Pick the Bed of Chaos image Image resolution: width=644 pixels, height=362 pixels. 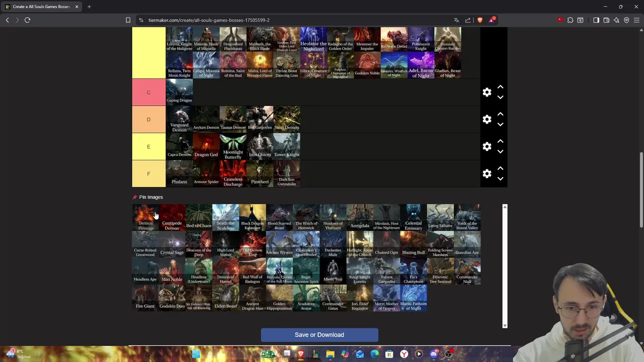199,217
